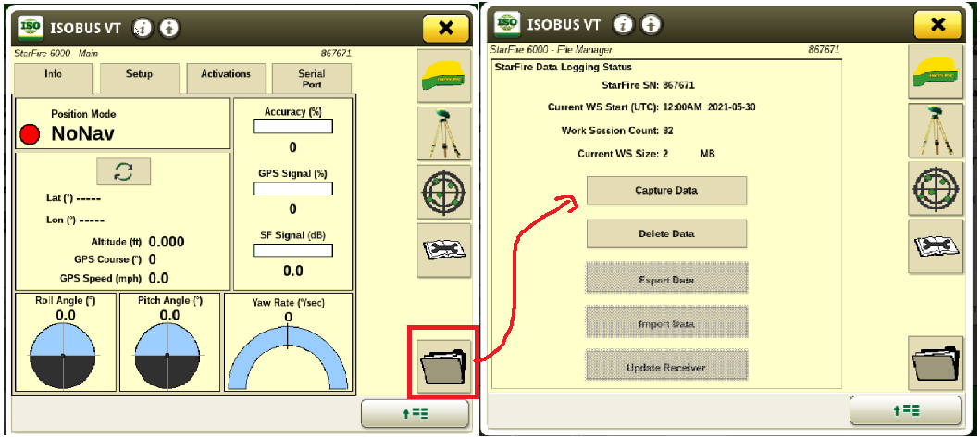Click the Yaw Rate arc gauge

coord(288,357)
